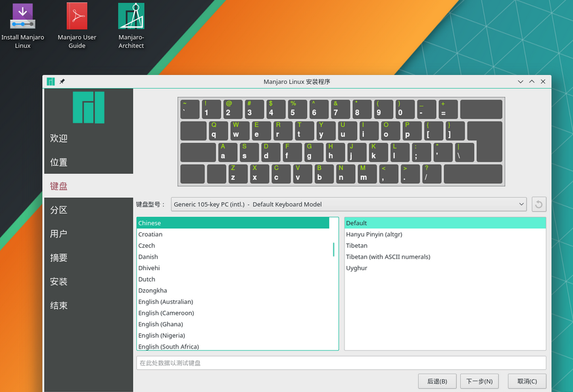Minimize the installer window
Viewport: 573px width, 392px height.
(x=521, y=81)
